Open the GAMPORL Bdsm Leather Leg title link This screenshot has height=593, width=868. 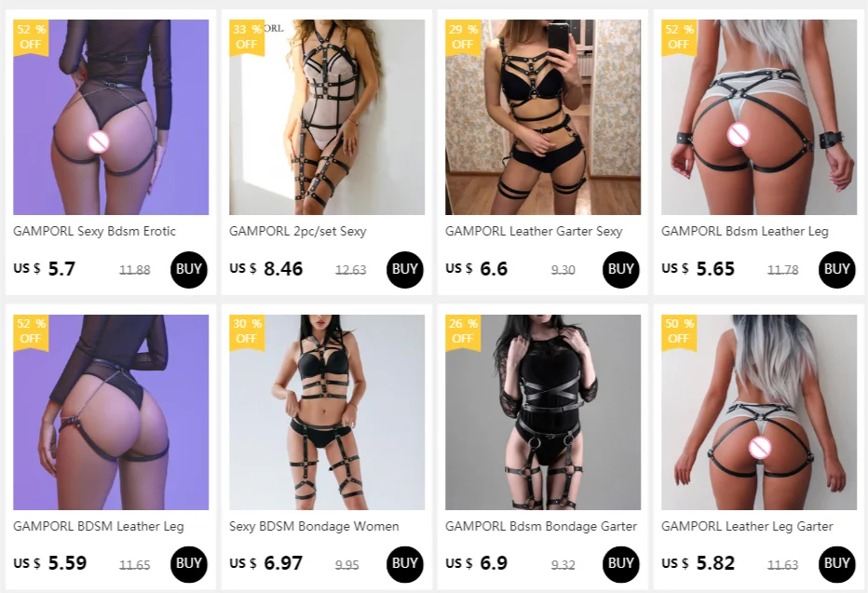tap(744, 231)
